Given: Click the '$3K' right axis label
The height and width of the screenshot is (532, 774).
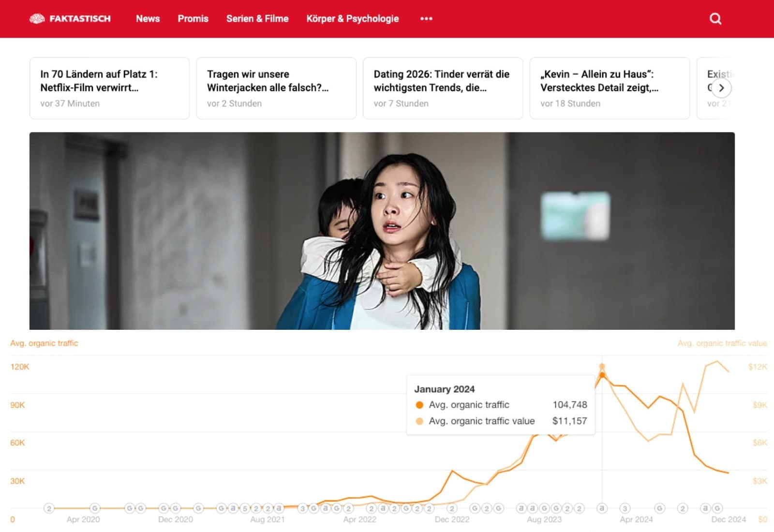Looking at the screenshot, I should point(760,481).
